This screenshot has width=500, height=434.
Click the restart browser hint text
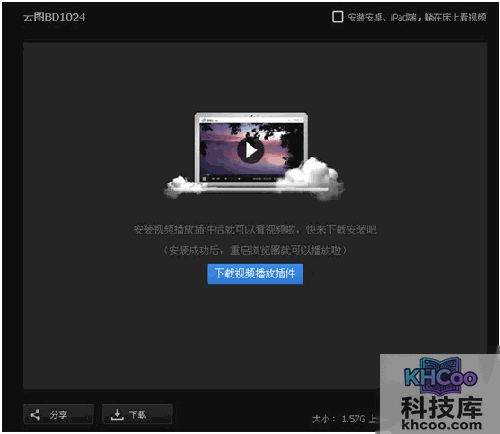pos(255,250)
